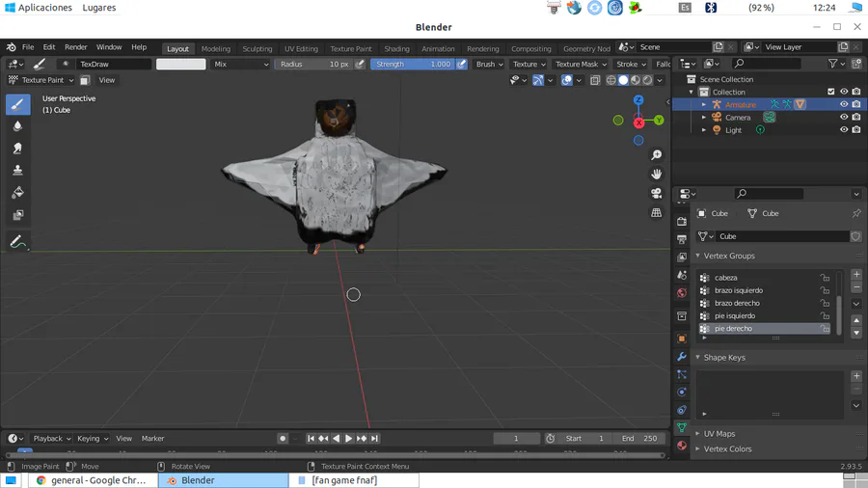Jump to the timeline end button
This screenshot has height=488, width=868.
point(375,438)
